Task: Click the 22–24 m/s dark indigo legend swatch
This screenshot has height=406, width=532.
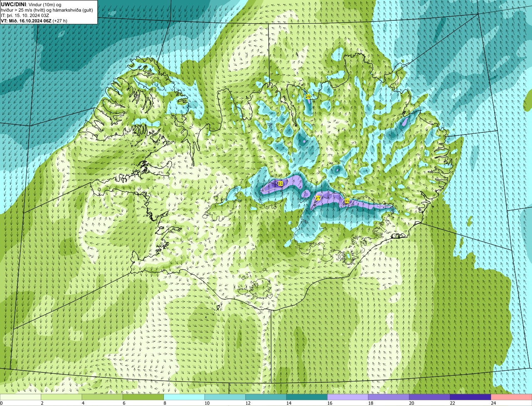Action: [x=470, y=397]
